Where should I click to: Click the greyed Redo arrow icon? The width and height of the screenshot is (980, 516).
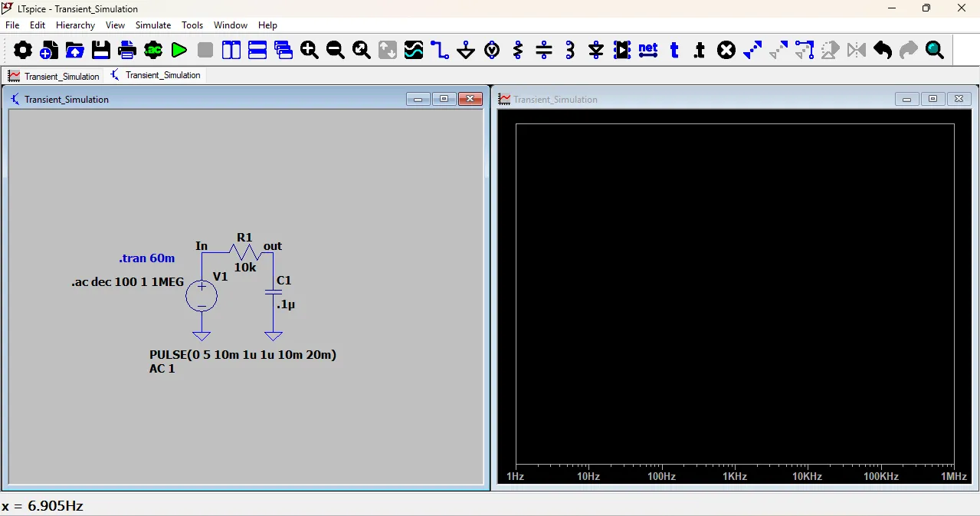click(909, 51)
